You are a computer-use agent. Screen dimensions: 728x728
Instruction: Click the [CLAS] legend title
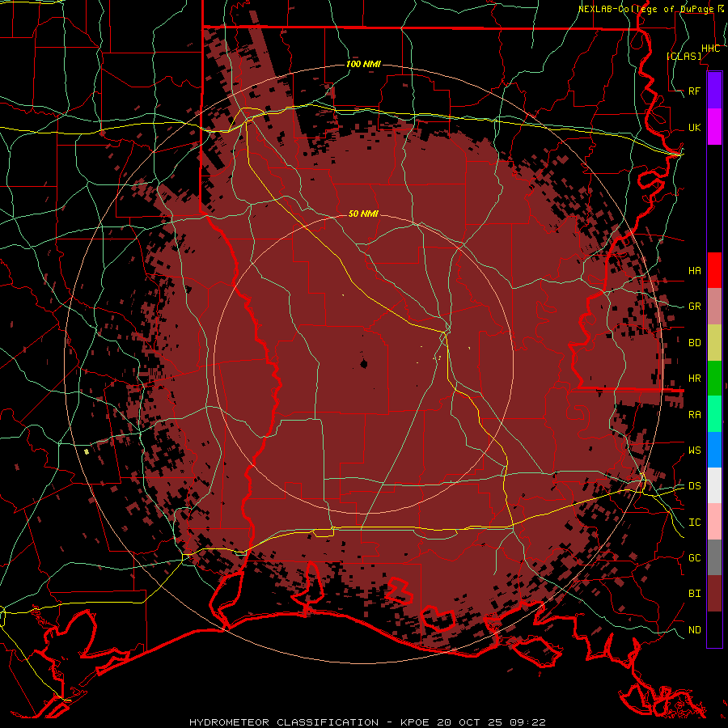tap(684, 56)
